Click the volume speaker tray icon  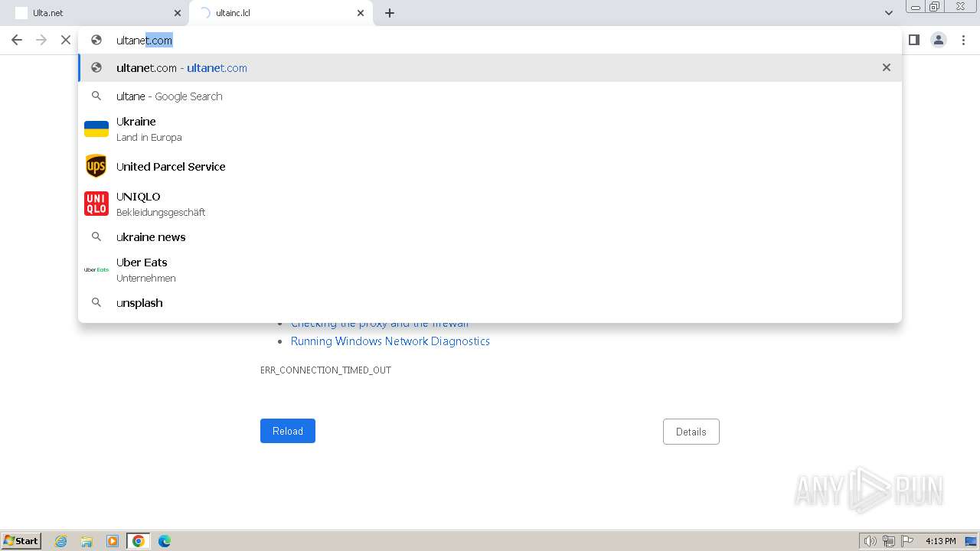point(870,541)
